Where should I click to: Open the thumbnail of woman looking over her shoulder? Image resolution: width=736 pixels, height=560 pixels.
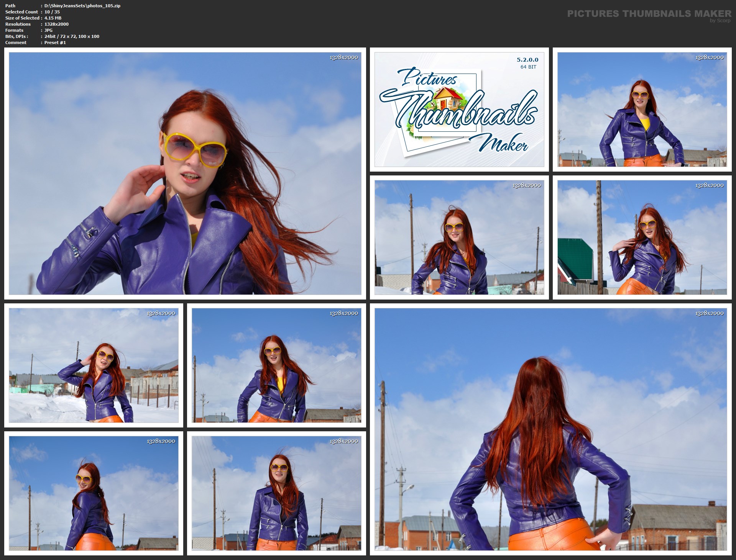[94, 493]
